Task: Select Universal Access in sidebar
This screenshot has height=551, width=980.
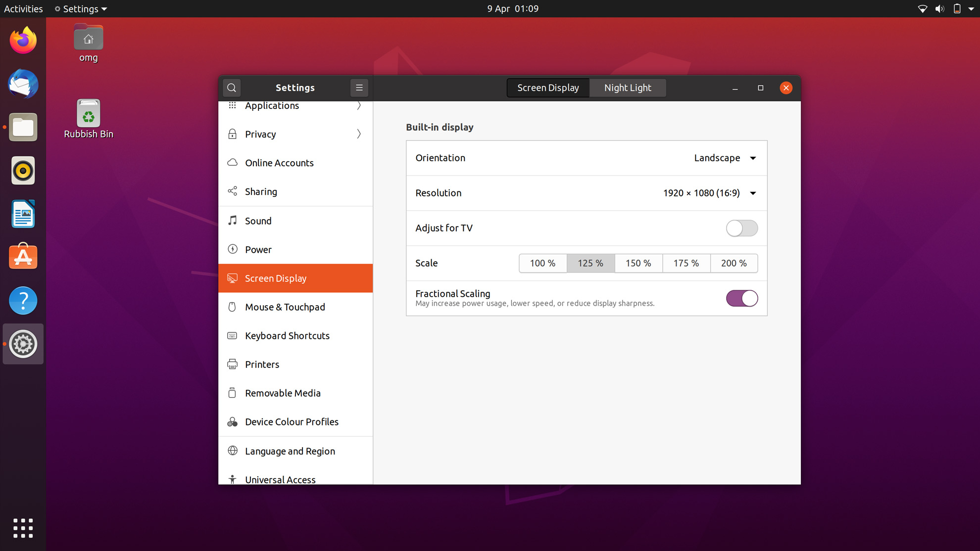Action: tap(295, 477)
